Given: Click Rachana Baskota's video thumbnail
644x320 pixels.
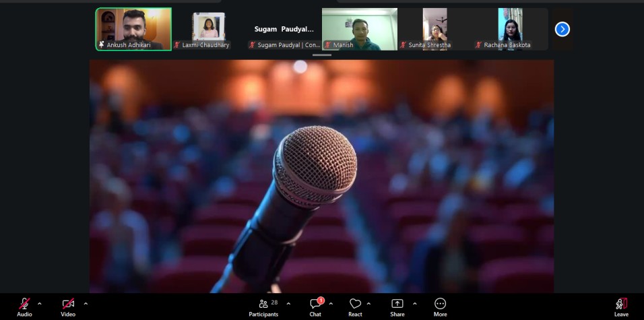Looking at the screenshot, I should coord(510,29).
